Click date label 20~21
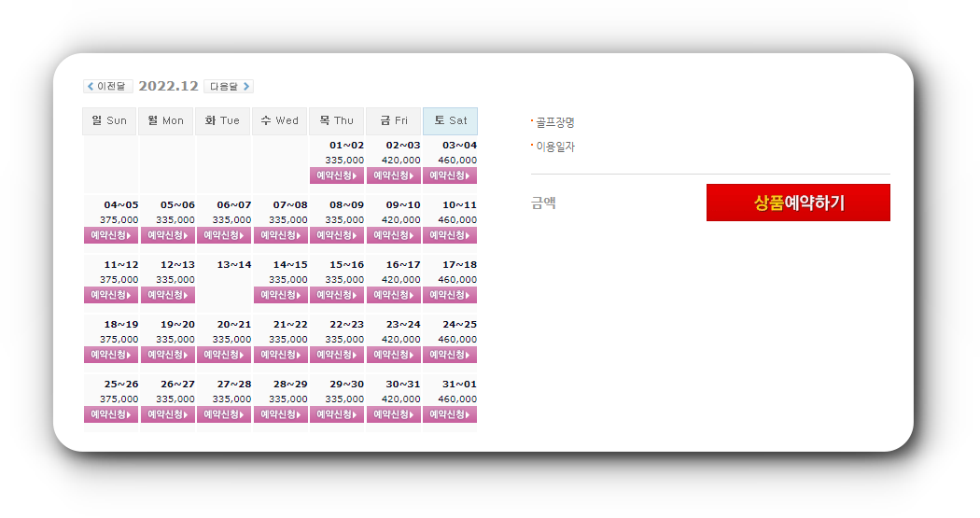The image size is (980, 518). pyautogui.click(x=233, y=324)
